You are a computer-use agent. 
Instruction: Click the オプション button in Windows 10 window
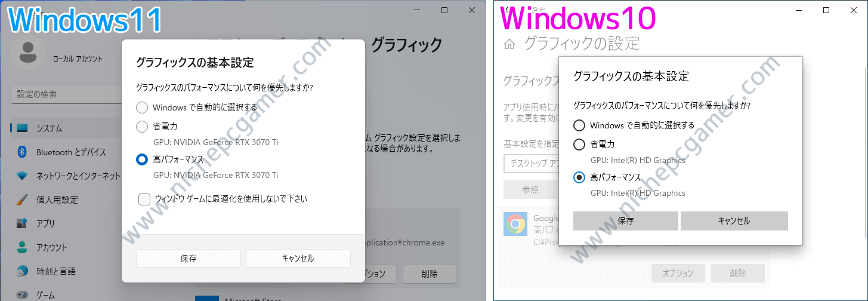pyautogui.click(x=678, y=274)
